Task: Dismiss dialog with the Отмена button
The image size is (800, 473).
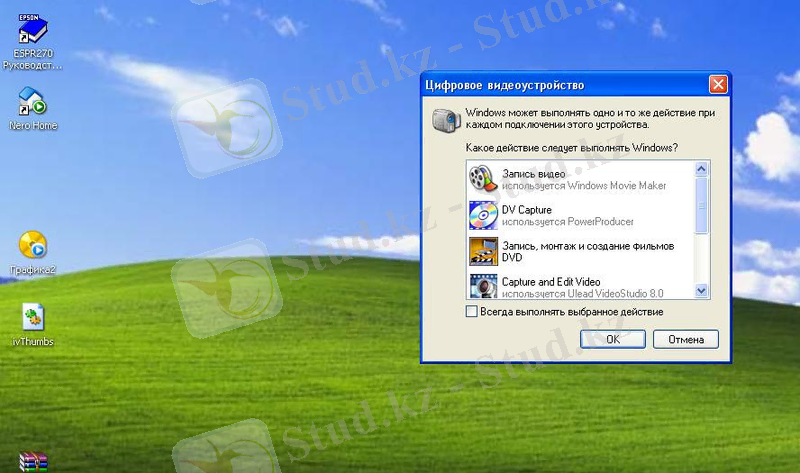Action: coord(686,339)
